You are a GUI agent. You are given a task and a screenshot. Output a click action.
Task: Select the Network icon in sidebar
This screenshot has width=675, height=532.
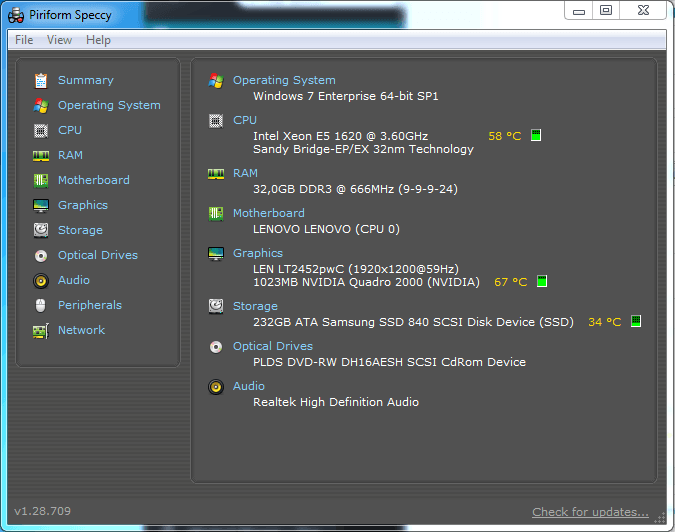(41, 330)
